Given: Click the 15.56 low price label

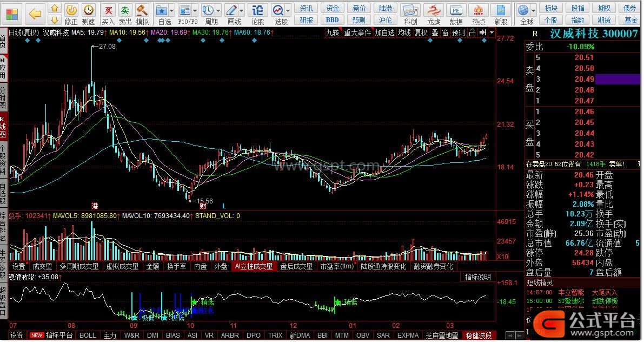Looking at the screenshot, I should tap(204, 201).
